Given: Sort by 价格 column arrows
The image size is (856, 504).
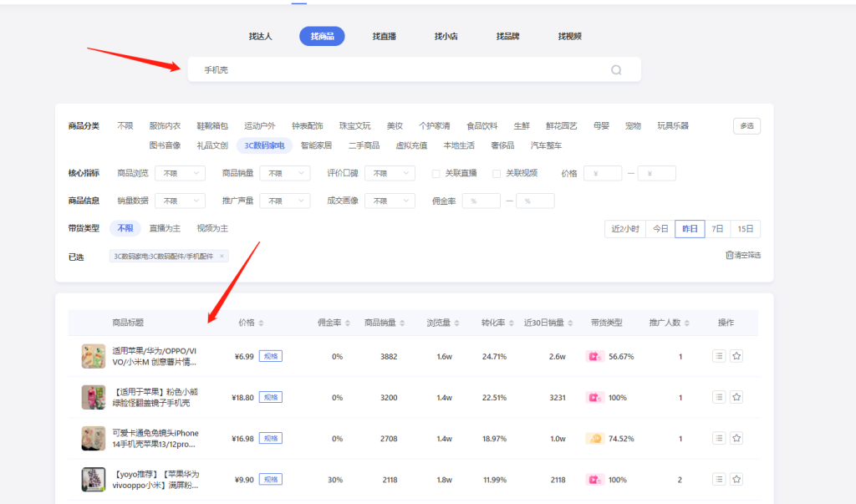Looking at the screenshot, I should coord(261,323).
